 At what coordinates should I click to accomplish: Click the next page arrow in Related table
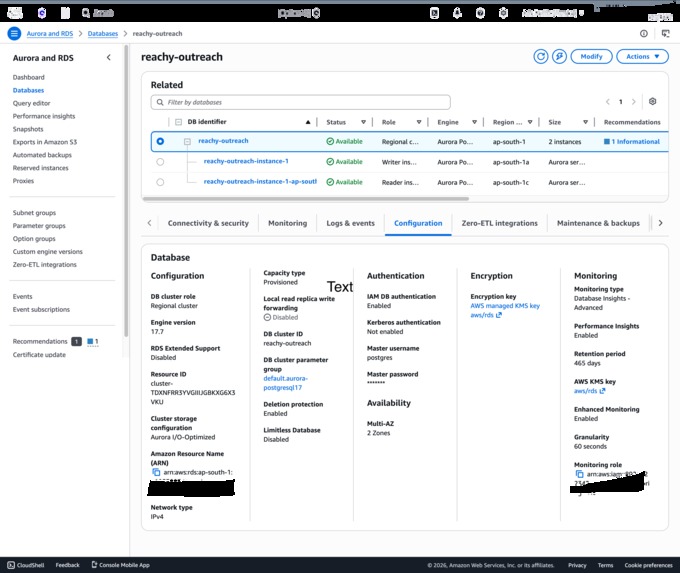[x=633, y=102]
